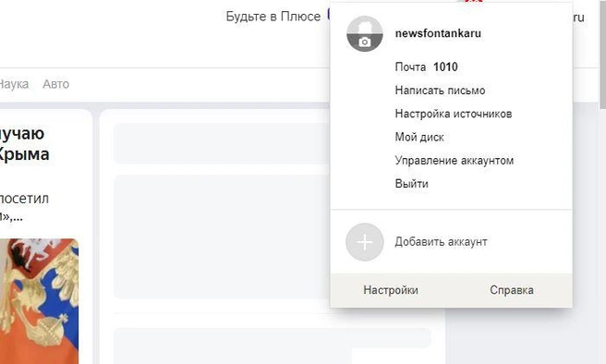Switch to the Наука news tab
This screenshot has height=364, width=606.
(x=14, y=84)
